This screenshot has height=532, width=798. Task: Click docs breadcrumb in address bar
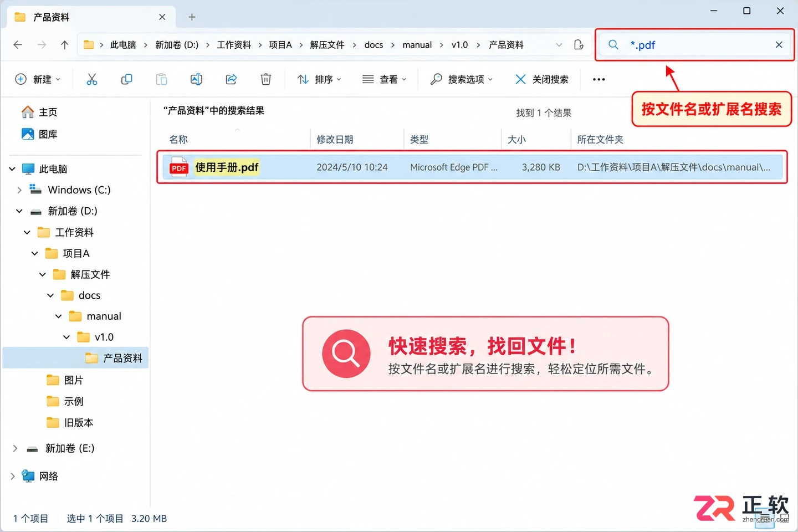point(374,45)
